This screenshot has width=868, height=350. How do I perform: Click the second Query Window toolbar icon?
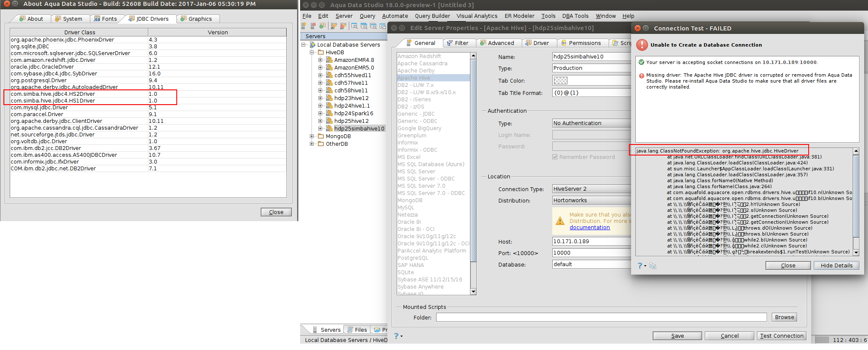(364, 26)
